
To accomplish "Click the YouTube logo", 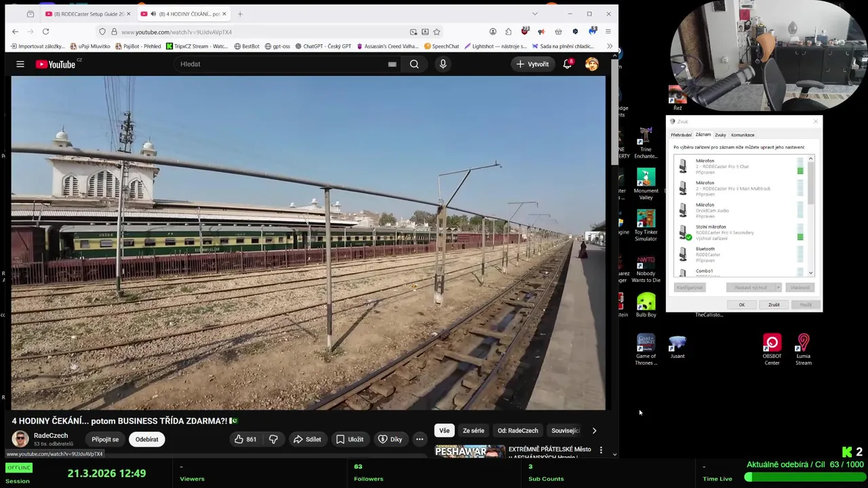I will click(x=56, y=64).
